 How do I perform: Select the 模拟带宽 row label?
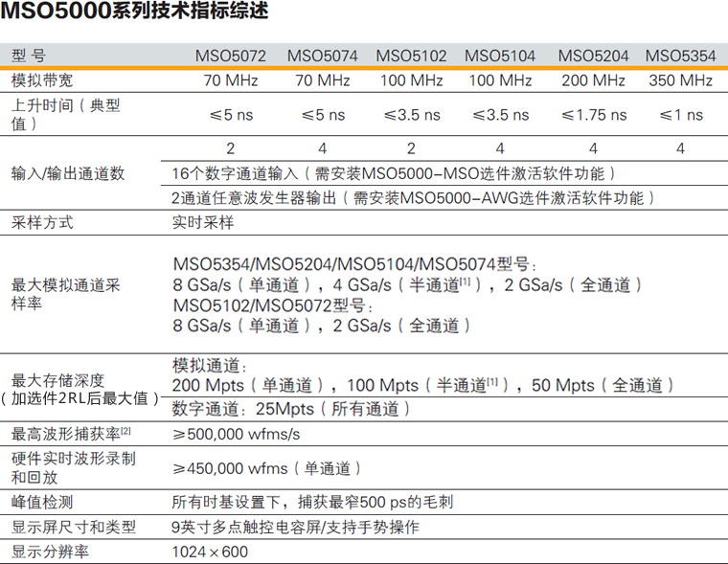tap(42, 80)
